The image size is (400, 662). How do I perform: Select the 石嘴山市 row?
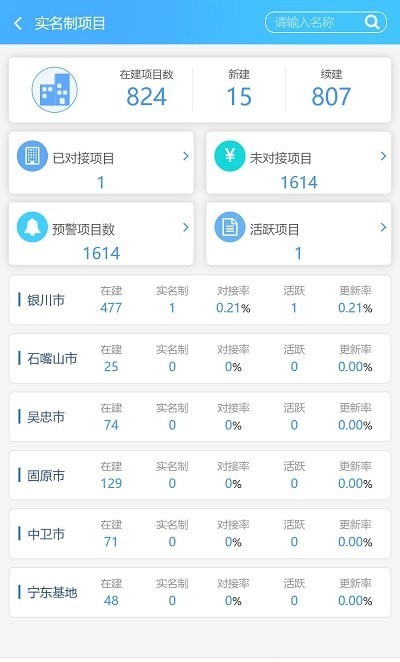pos(200,358)
